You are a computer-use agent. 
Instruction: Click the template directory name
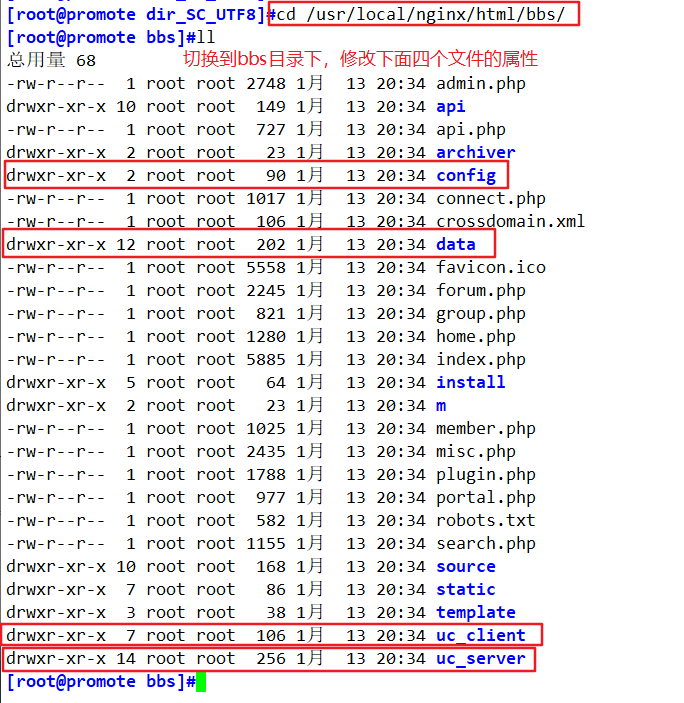tap(476, 612)
